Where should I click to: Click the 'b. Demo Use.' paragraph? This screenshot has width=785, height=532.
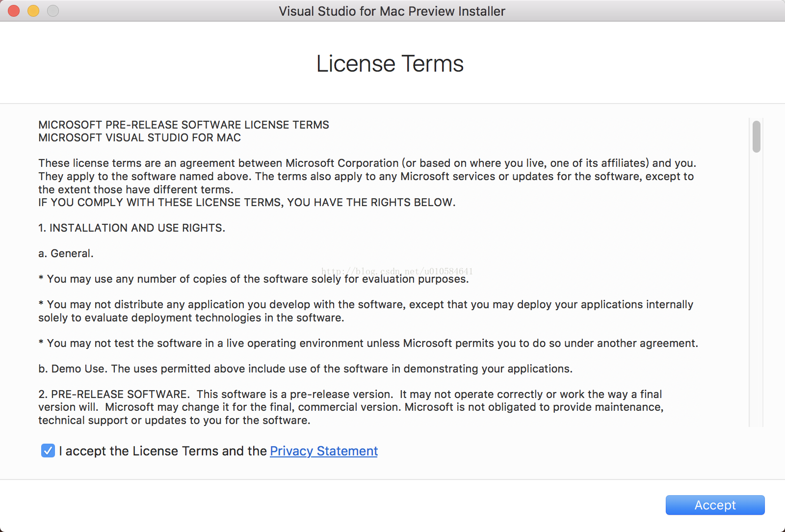click(305, 369)
